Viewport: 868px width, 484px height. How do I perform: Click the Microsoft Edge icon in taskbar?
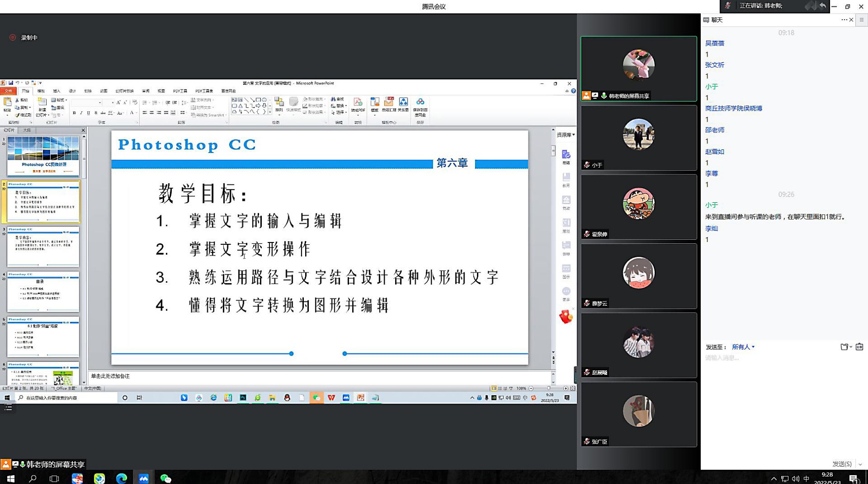point(122,478)
